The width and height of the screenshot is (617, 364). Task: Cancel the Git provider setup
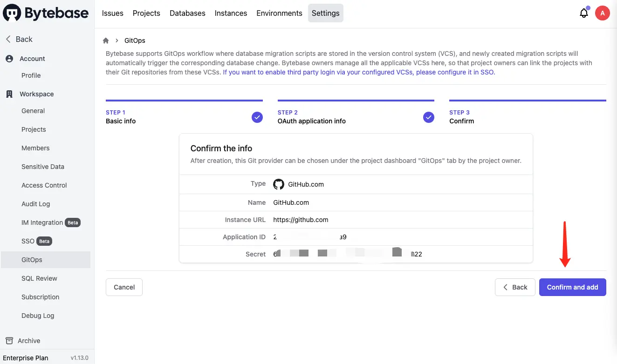(x=124, y=287)
